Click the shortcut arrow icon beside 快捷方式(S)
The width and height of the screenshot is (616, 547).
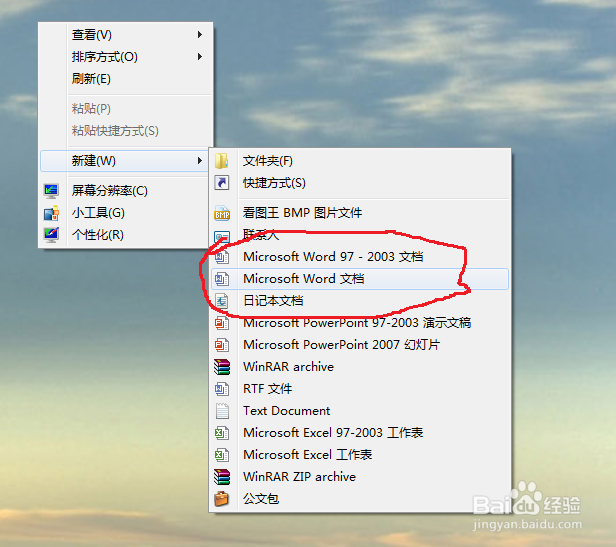point(222,183)
